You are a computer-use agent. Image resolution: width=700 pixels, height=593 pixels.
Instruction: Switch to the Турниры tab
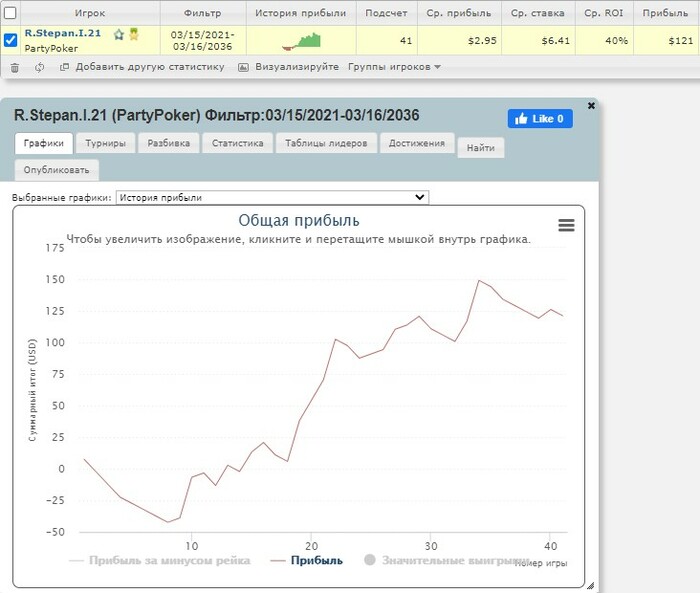pyautogui.click(x=105, y=143)
